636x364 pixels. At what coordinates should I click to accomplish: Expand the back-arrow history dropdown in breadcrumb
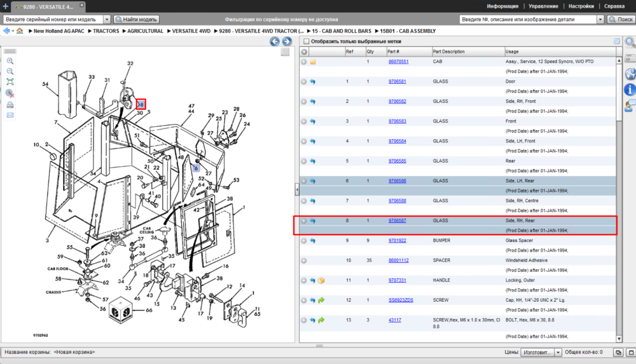coord(13,30)
